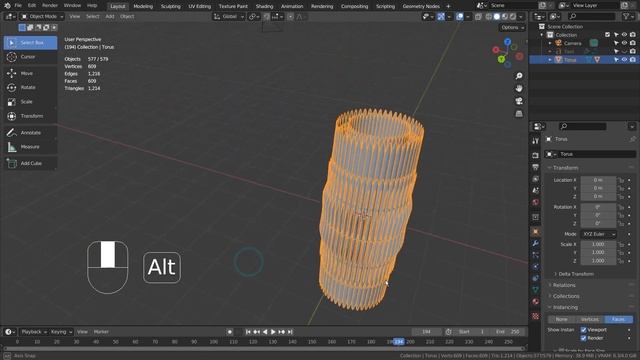Open the viewport Options dropdown
This screenshot has width=640, height=360.
pyautogui.click(x=512, y=27)
